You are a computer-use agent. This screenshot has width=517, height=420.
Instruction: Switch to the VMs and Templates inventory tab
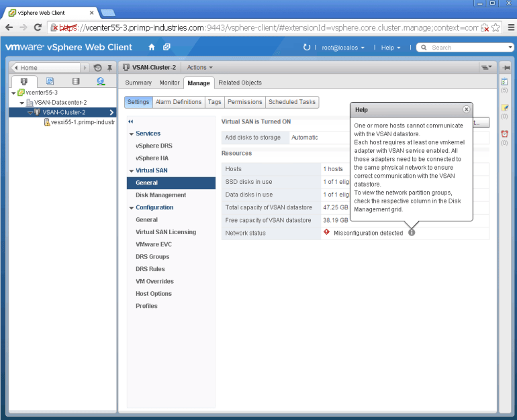click(50, 81)
